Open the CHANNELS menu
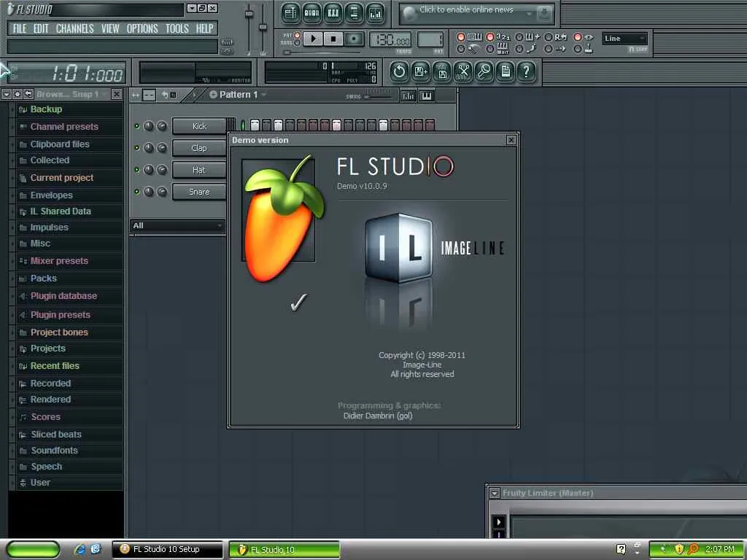The image size is (747, 560). point(75,28)
